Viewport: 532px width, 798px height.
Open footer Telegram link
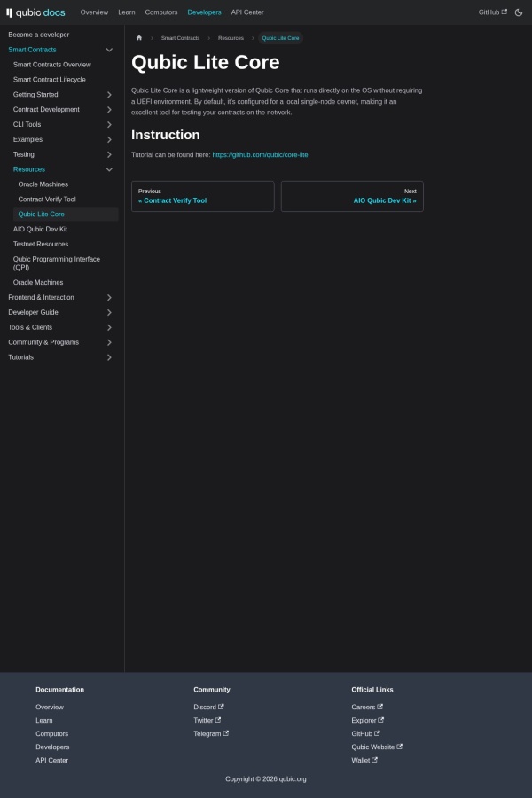click(211, 734)
